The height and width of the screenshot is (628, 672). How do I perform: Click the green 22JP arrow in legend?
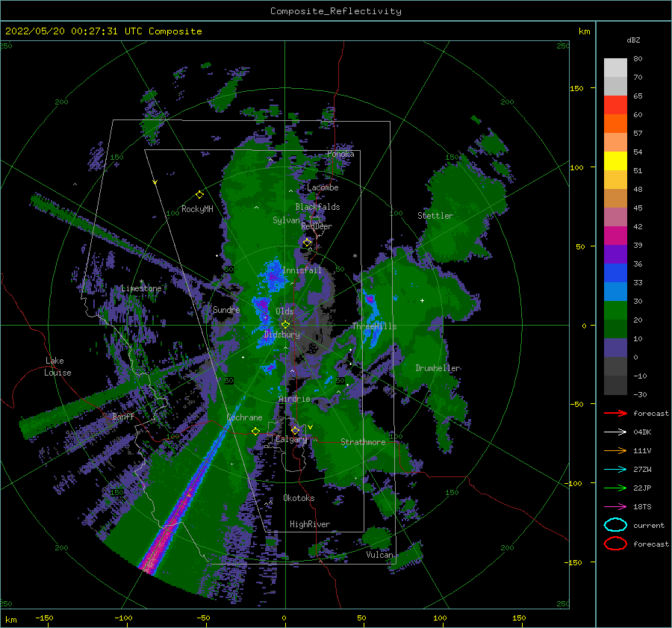point(615,488)
